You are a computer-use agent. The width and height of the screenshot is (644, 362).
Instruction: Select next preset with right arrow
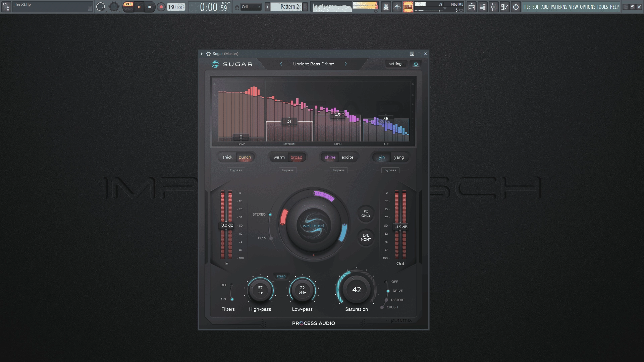coord(346,64)
